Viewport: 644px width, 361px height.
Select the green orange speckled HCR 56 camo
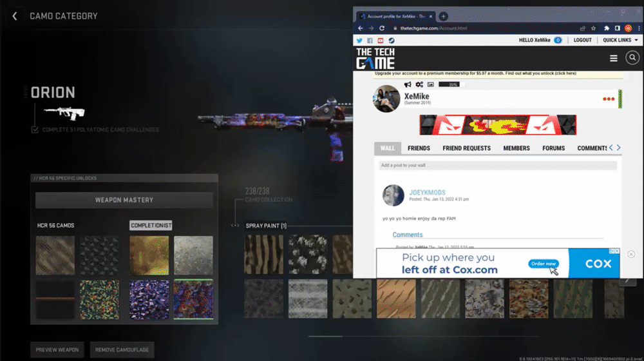click(x=99, y=300)
